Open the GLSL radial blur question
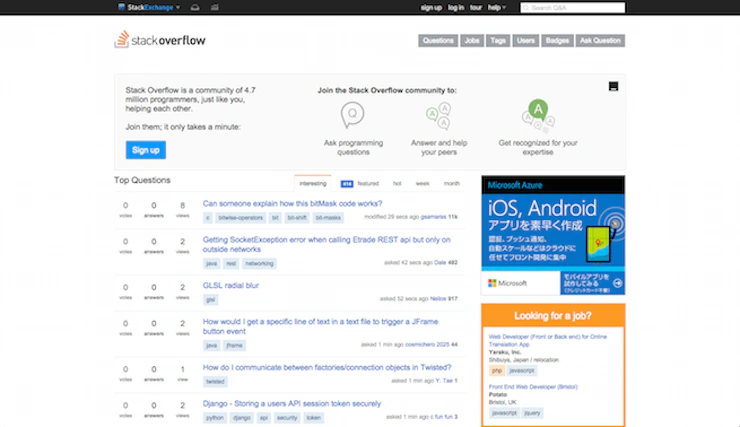Image resolution: width=740 pixels, height=427 pixels. pos(231,285)
